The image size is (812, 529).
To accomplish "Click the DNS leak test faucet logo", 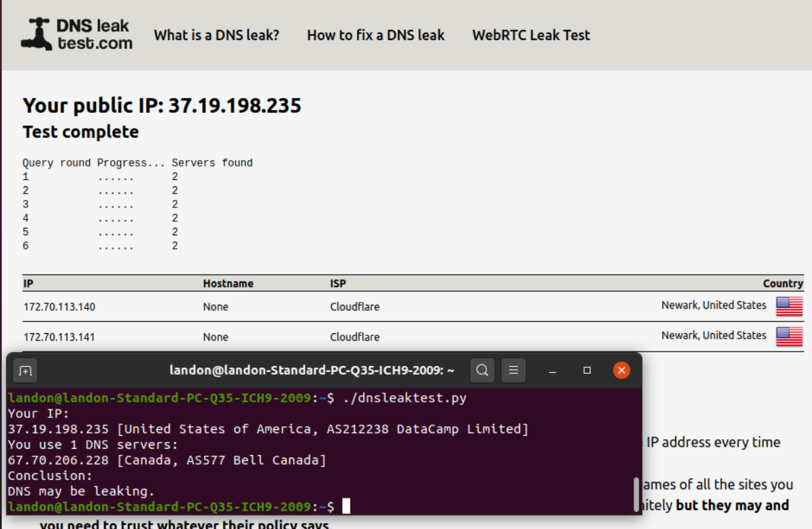I will pos(36,34).
